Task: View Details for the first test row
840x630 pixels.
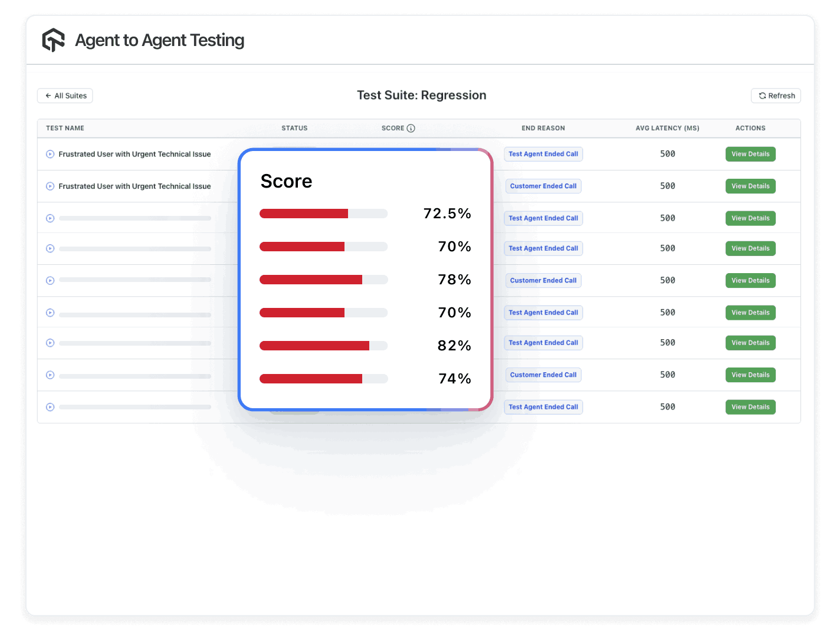Action: pos(750,154)
